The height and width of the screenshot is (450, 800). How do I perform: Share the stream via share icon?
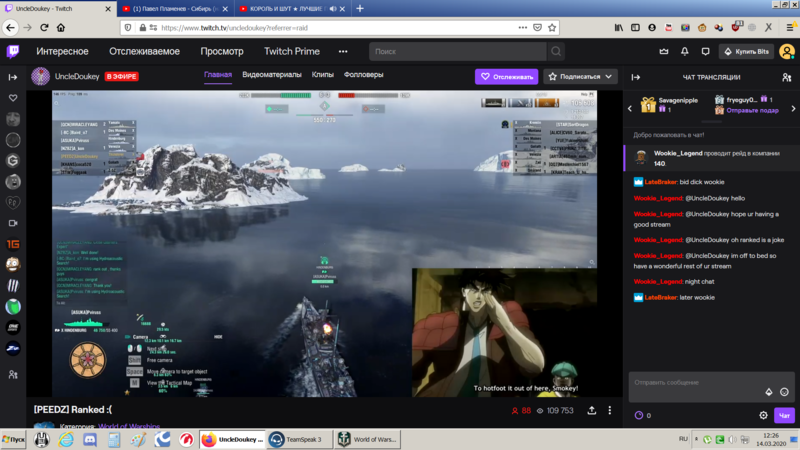pos(591,410)
